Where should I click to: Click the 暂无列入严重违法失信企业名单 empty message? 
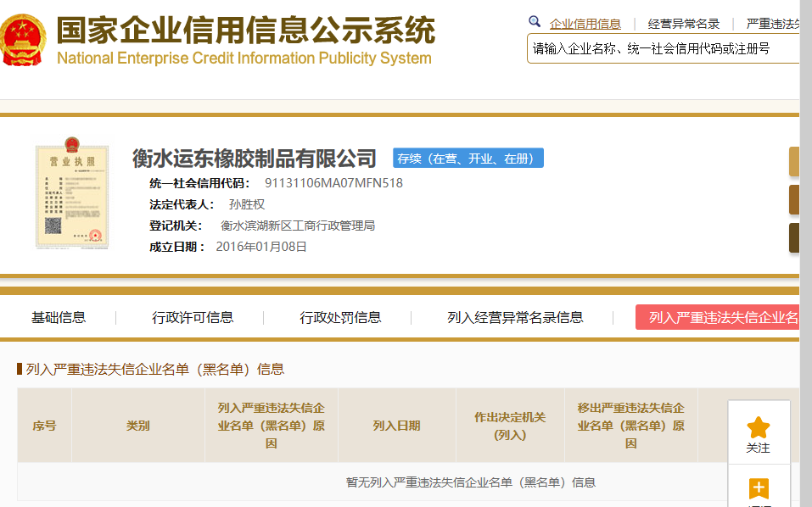point(471,482)
